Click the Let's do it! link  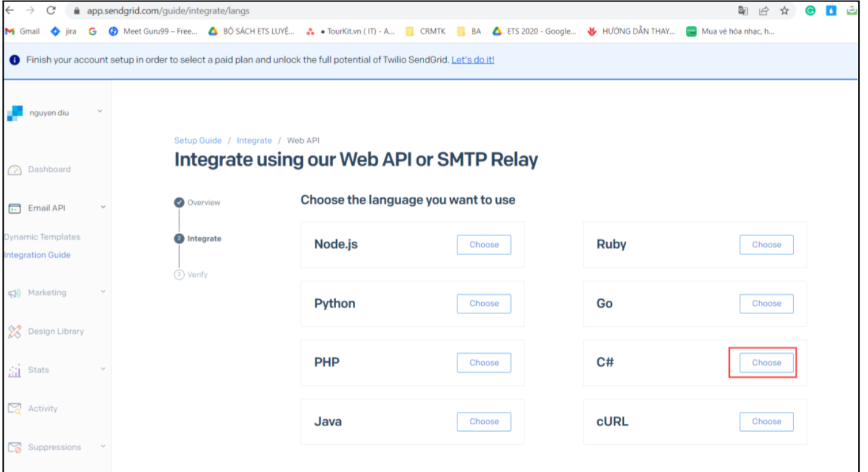472,60
